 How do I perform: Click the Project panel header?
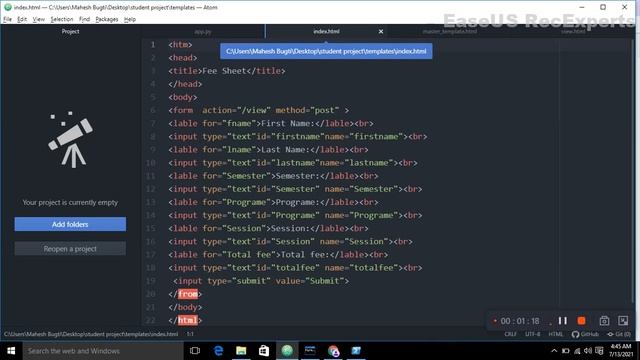70,31
